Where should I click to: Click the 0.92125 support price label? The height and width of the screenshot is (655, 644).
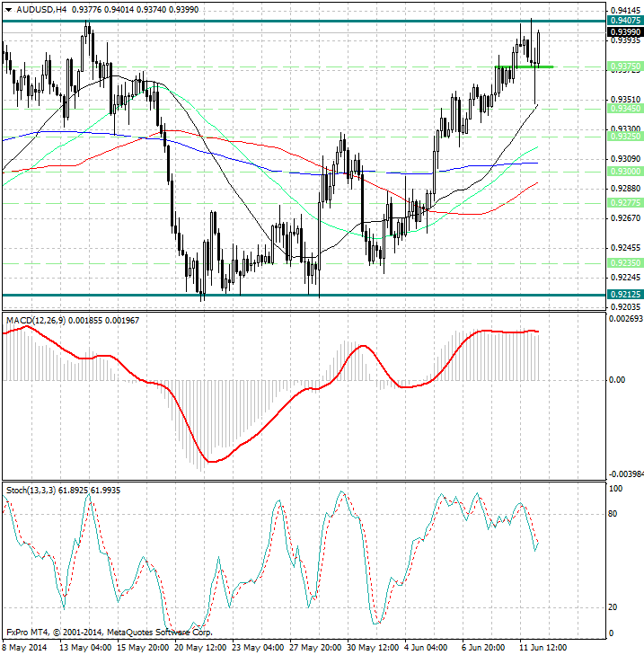pyautogui.click(x=624, y=294)
